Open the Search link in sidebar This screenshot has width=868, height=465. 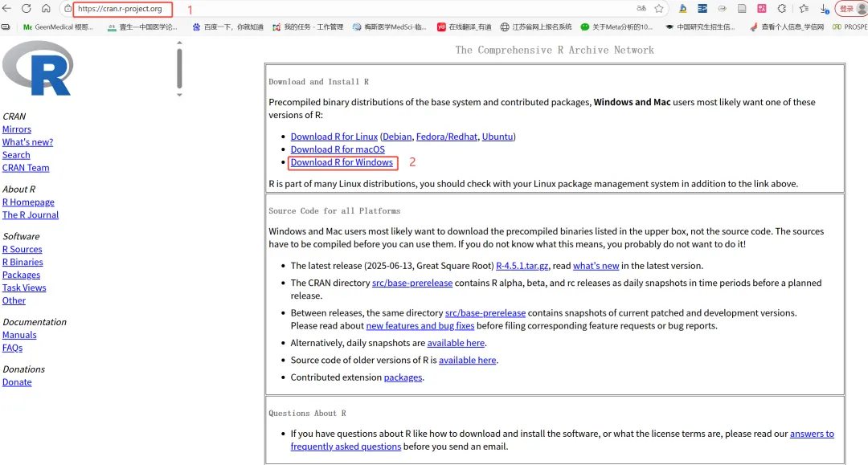[16, 155]
